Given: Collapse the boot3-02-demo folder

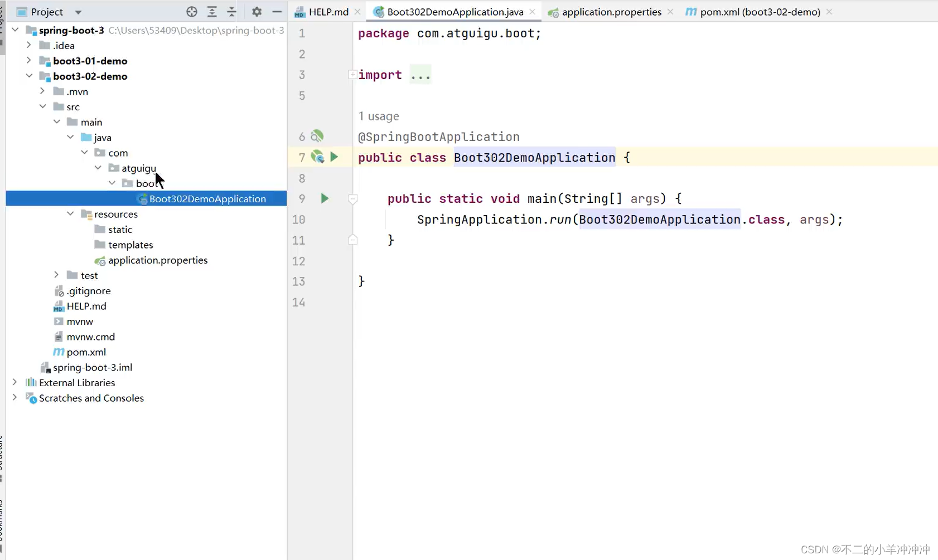Looking at the screenshot, I should (29, 76).
